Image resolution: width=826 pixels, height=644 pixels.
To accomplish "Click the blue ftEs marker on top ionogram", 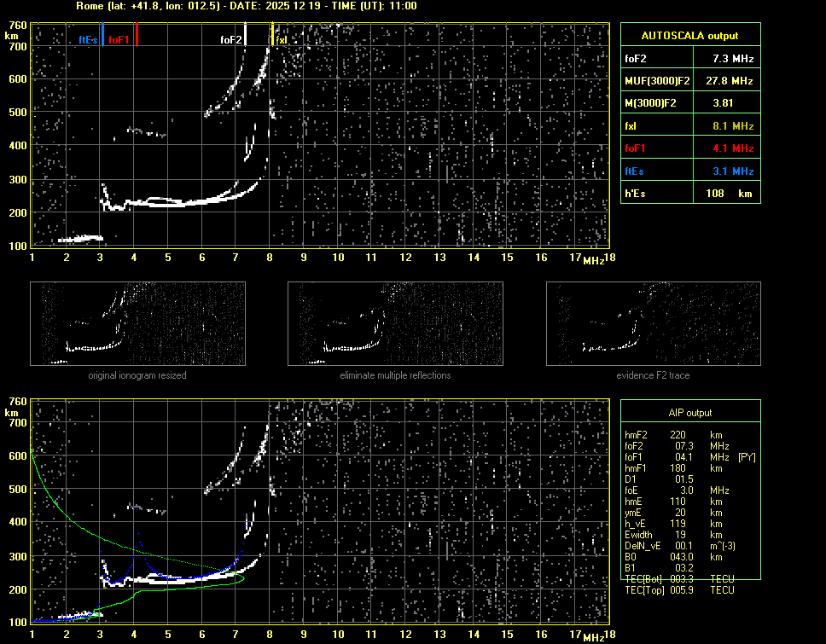I will (x=102, y=36).
